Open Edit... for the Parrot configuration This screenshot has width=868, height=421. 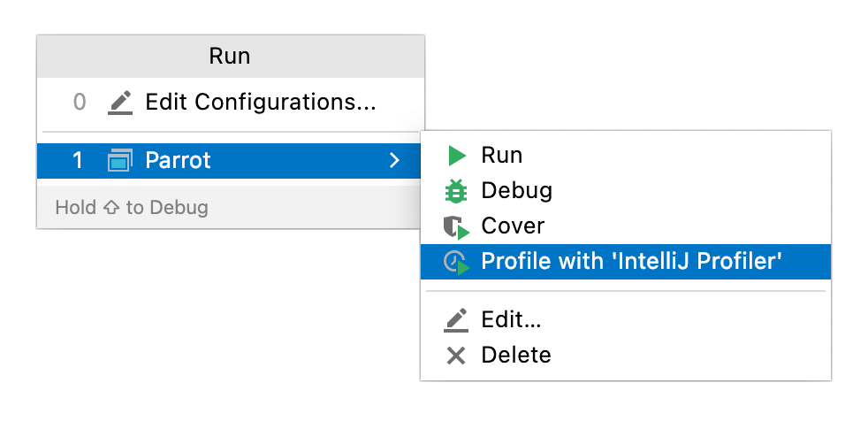[x=626, y=319]
